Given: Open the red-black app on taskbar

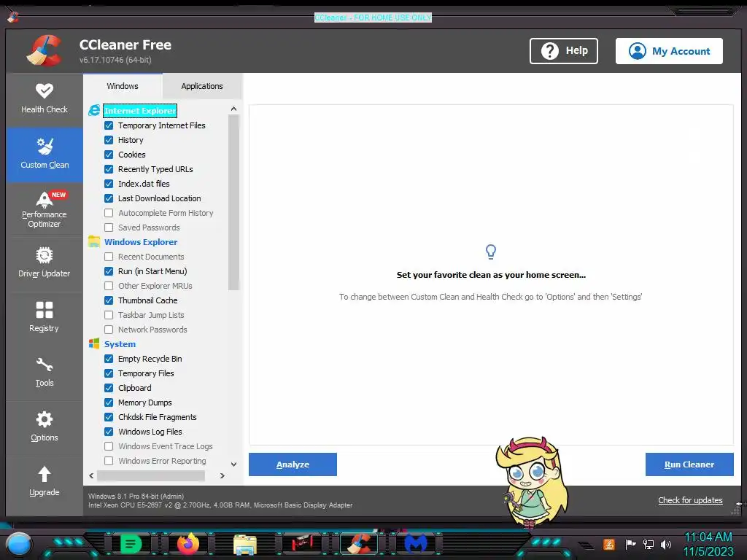Looking at the screenshot, I should coord(302,544).
